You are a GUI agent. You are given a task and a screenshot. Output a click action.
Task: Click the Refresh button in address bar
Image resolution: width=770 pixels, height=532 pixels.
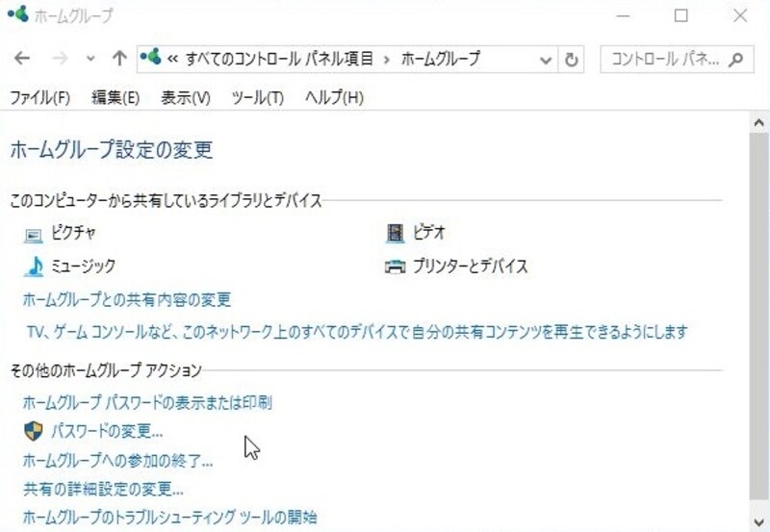point(571,60)
